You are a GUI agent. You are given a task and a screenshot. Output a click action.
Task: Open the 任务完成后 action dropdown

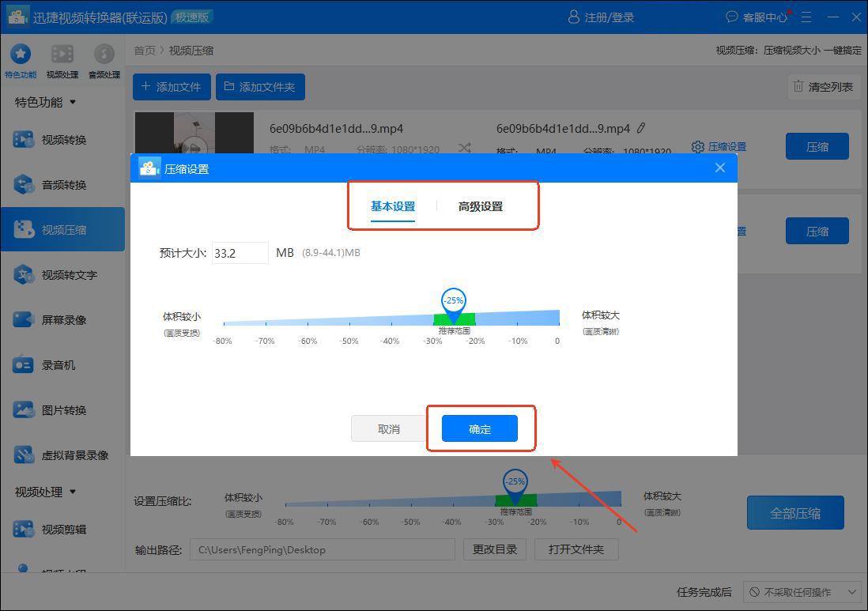(x=802, y=592)
